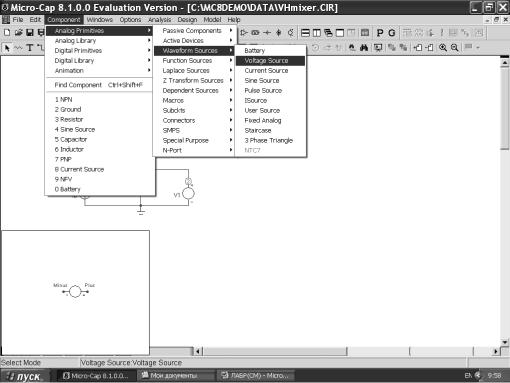The height and width of the screenshot is (383, 510).
Task: Select the Text mode T tool
Action: [x=30, y=48]
